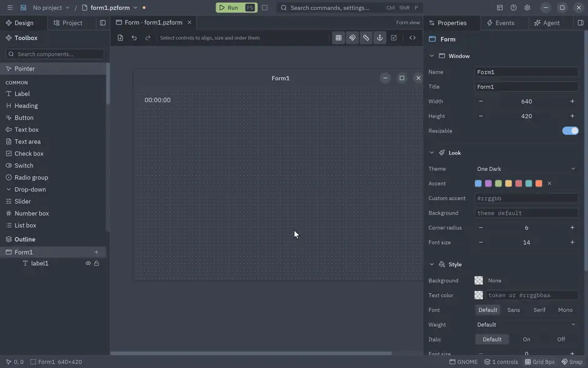This screenshot has height=368, width=588.
Task: Decrease the Height value with minus
Action: 481,116
